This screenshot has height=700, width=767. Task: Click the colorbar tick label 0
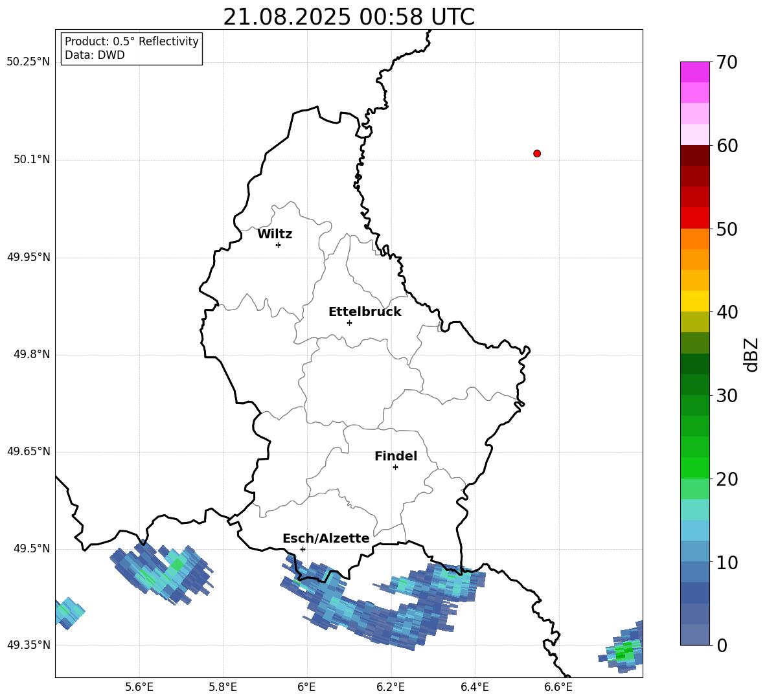(722, 645)
